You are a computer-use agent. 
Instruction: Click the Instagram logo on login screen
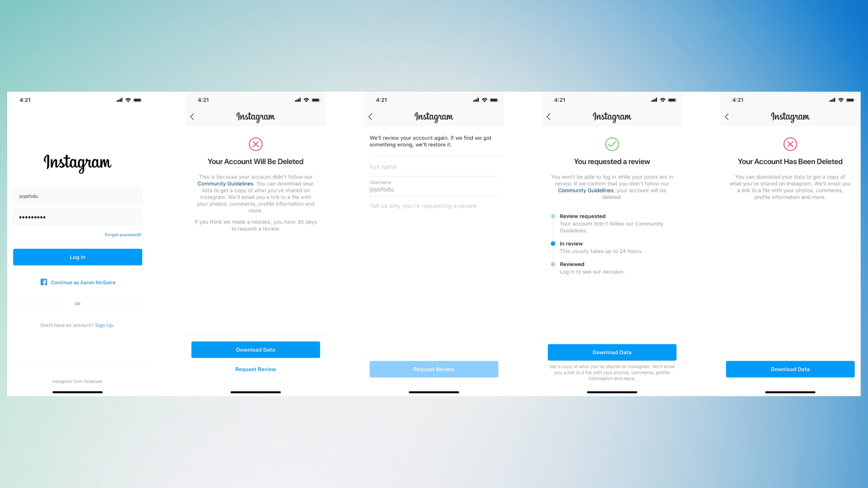click(77, 163)
